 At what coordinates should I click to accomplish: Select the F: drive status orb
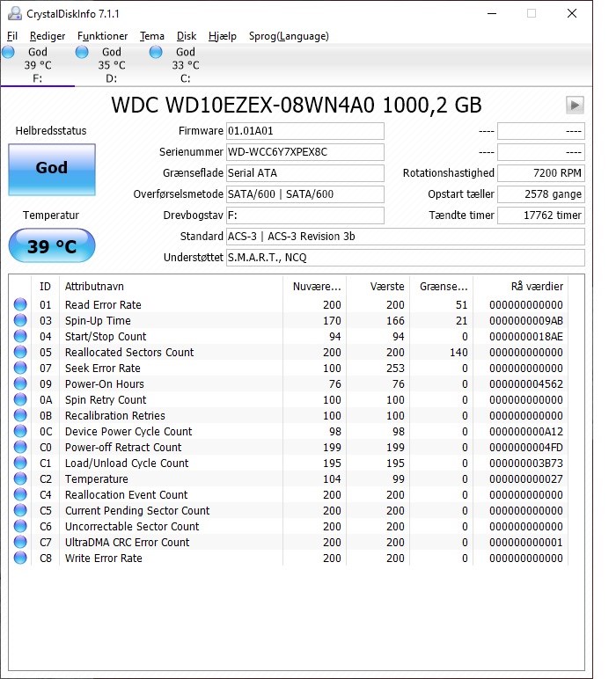(x=8, y=53)
